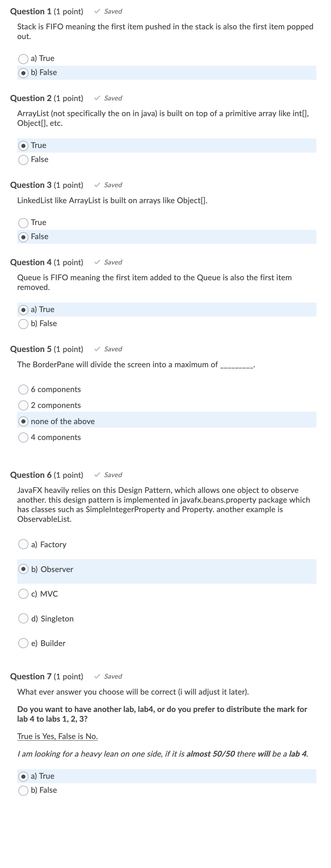Choose False for Question 7 lab4 vote

[x=23, y=790]
